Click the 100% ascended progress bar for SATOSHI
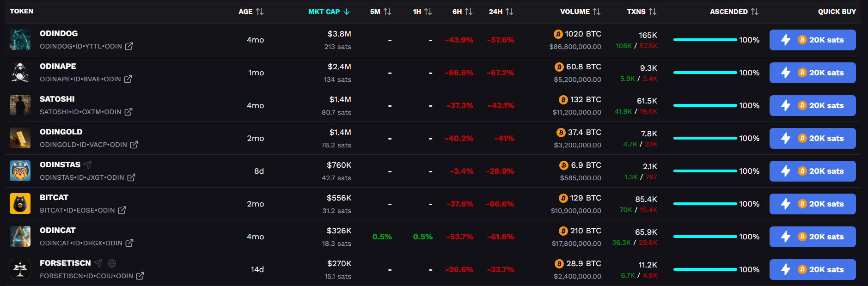 704,105
